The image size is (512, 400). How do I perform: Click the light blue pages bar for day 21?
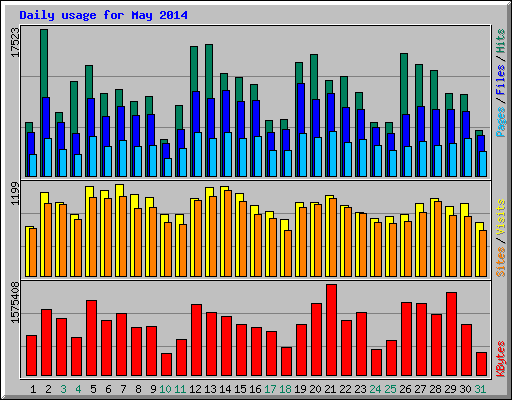(333, 154)
